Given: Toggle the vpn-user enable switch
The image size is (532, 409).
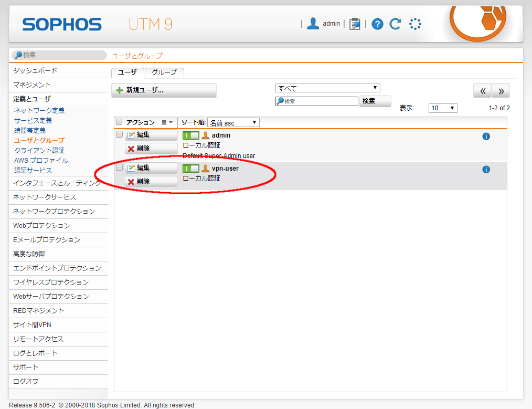Looking at the screenshot, I should click(x=190, y=169).
